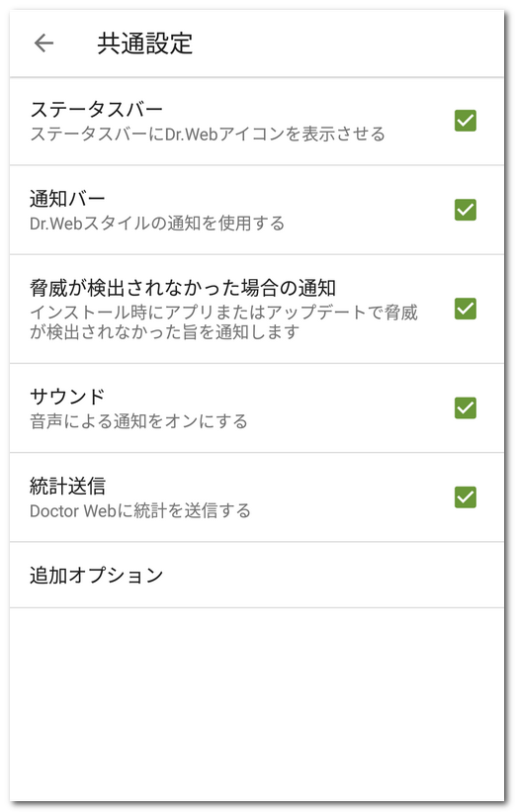Tap the サウンド setting title
This screenshot has height=812, width=515.
coord(67,397)
